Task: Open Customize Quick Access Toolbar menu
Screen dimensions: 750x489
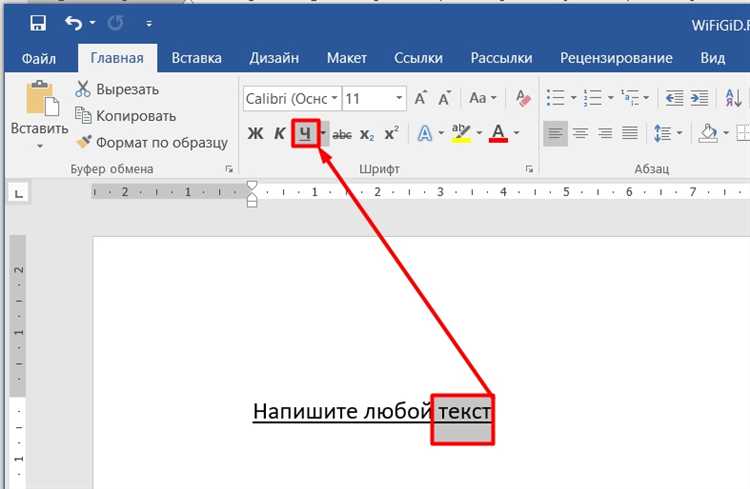Action: pyautogui.click(x=149, y=23)
